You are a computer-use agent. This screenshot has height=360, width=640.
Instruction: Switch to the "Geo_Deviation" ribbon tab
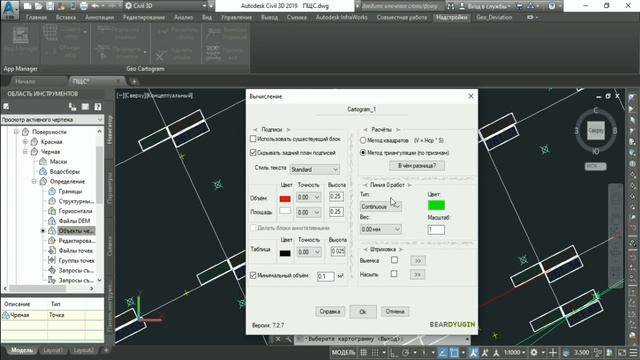pos(494,18)
